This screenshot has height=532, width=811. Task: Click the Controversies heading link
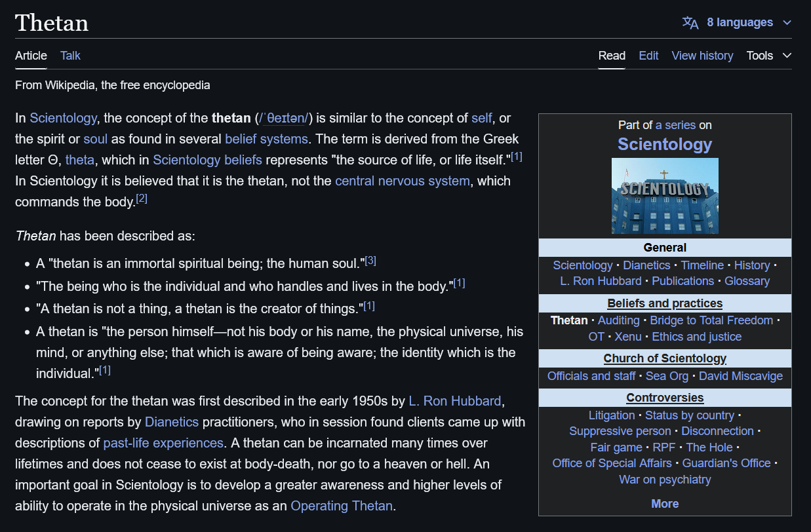pos(665,398)
